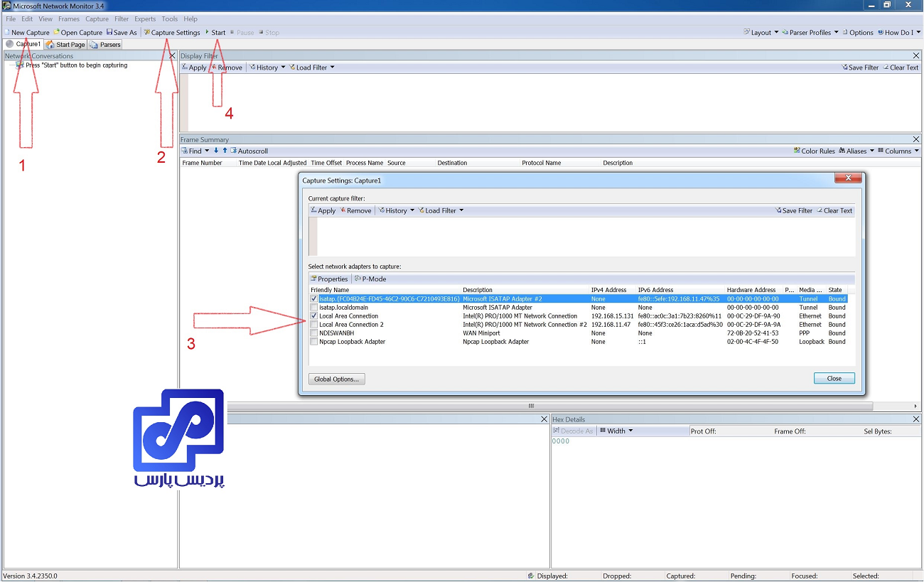Close the Network Conversations pane
Viewport: 924px width, 582px height.
172,55
